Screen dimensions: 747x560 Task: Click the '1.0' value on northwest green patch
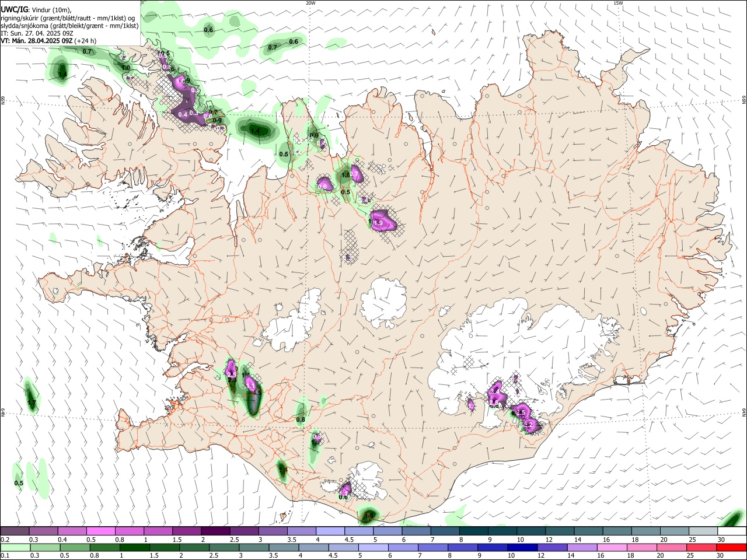[125, 68]
